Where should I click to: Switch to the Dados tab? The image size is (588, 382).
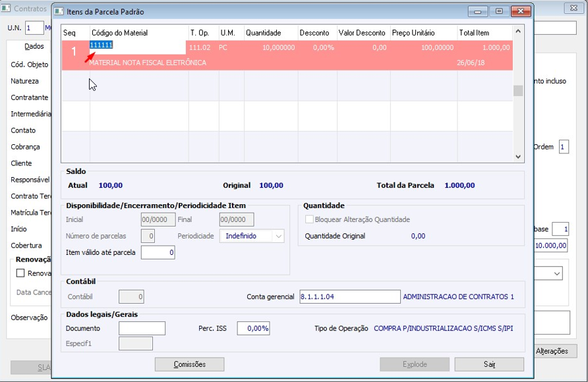coord(34,47)
